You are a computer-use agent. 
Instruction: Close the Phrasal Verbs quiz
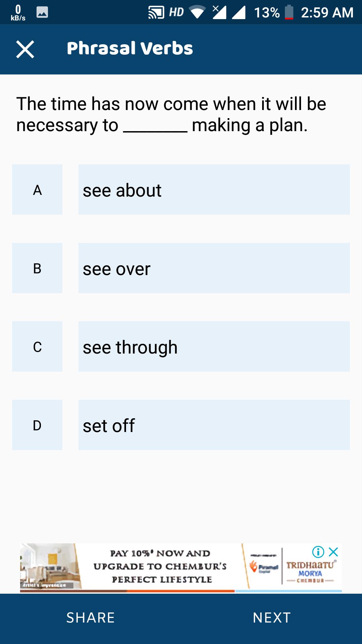tap(25, 49)
